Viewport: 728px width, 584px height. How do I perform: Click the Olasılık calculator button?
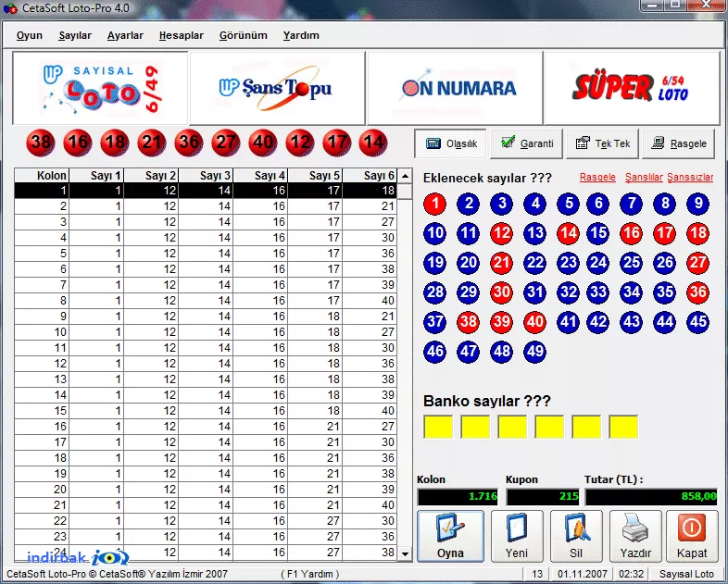click(450, 143)
